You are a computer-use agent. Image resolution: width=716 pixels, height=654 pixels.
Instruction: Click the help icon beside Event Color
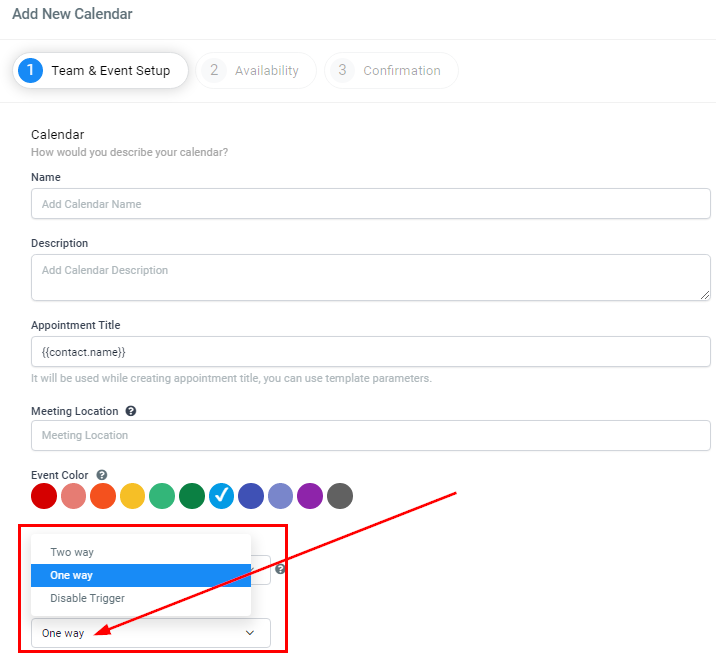(102, 475)
